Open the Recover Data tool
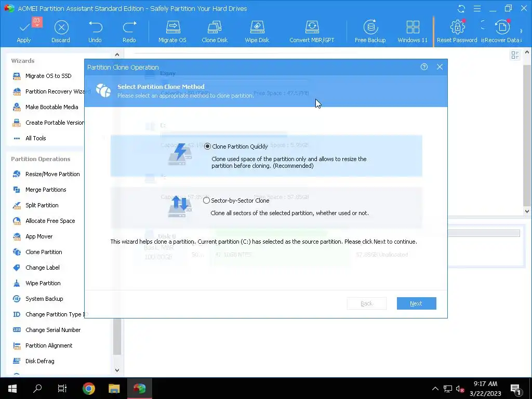Viewport: 532px width, 399px height. 501,32
